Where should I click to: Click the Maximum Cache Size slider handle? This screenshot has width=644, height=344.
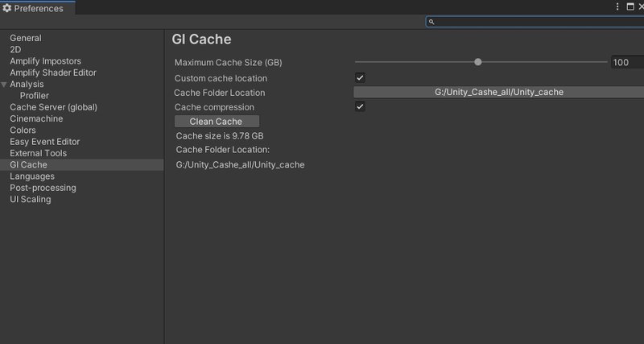point(477,62)
